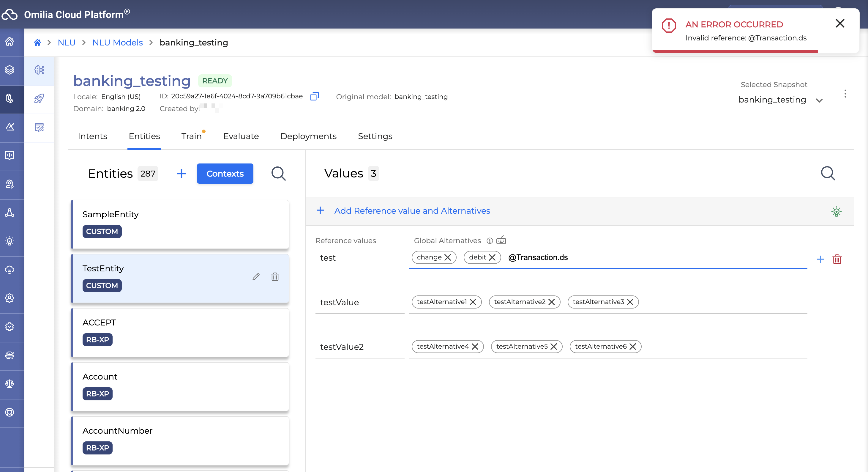The height and width of the screenshot is (472, 868).
Task: Switch to the Intents tab
Action: [x=92, y=136]
